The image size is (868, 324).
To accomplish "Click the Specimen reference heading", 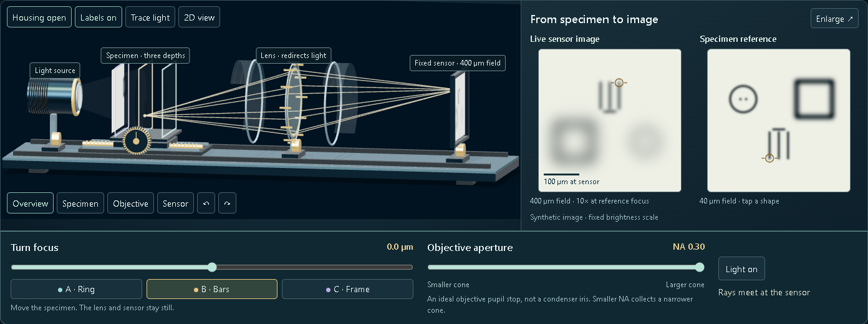I will tap(738, 39).
